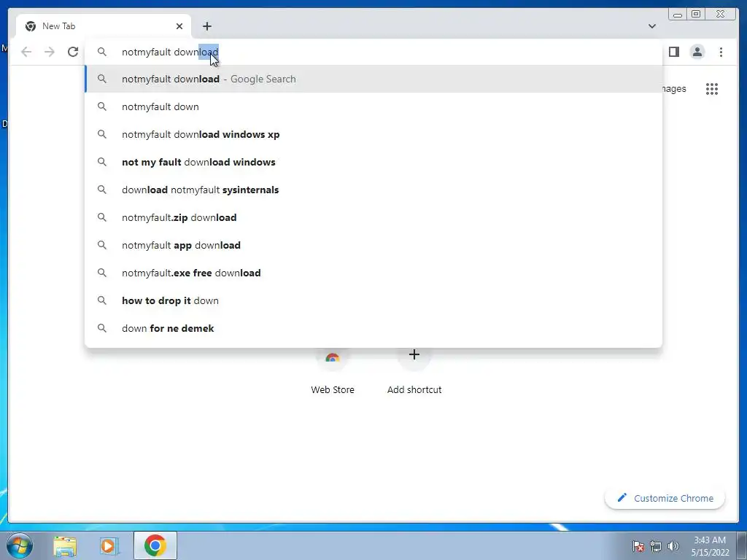Open Action Center flag in tray
Screen dimensions: 747x560
[x=638, y=546]
